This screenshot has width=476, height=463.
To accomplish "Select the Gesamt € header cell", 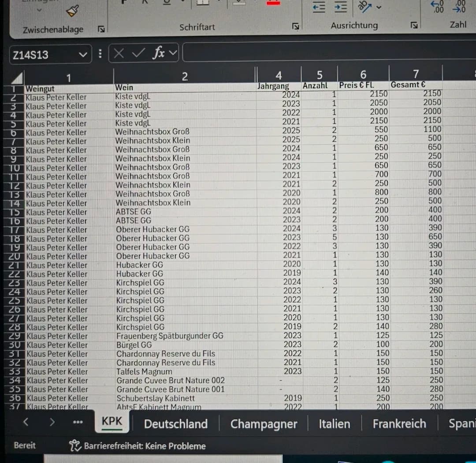I will click(x=416, y=85).
